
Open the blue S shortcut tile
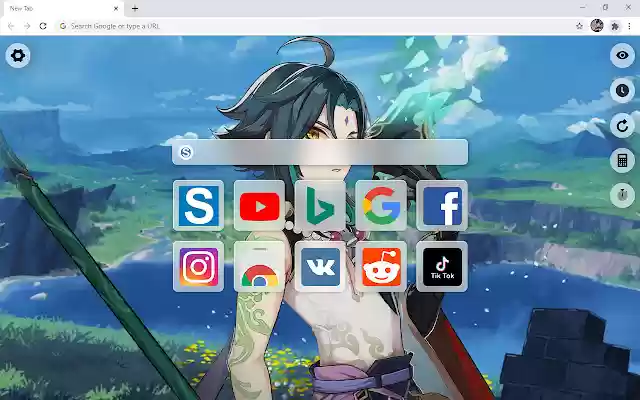tap(198, 206)
